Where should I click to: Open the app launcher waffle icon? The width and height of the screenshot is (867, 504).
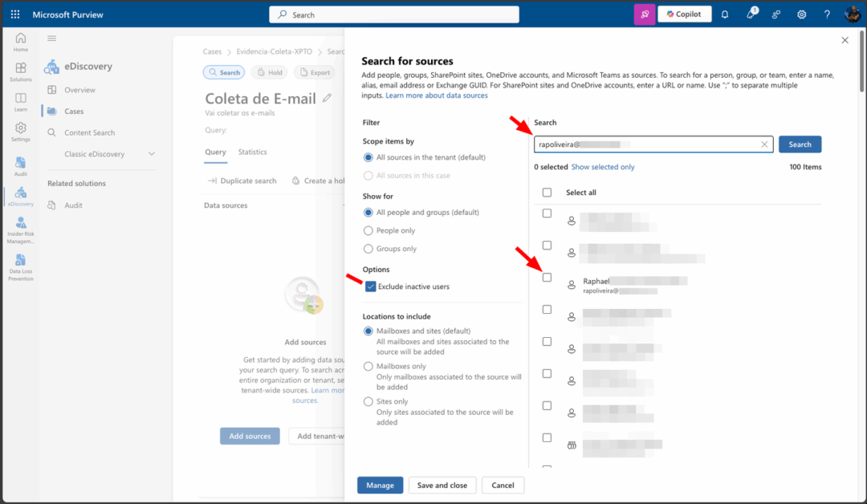15,14
